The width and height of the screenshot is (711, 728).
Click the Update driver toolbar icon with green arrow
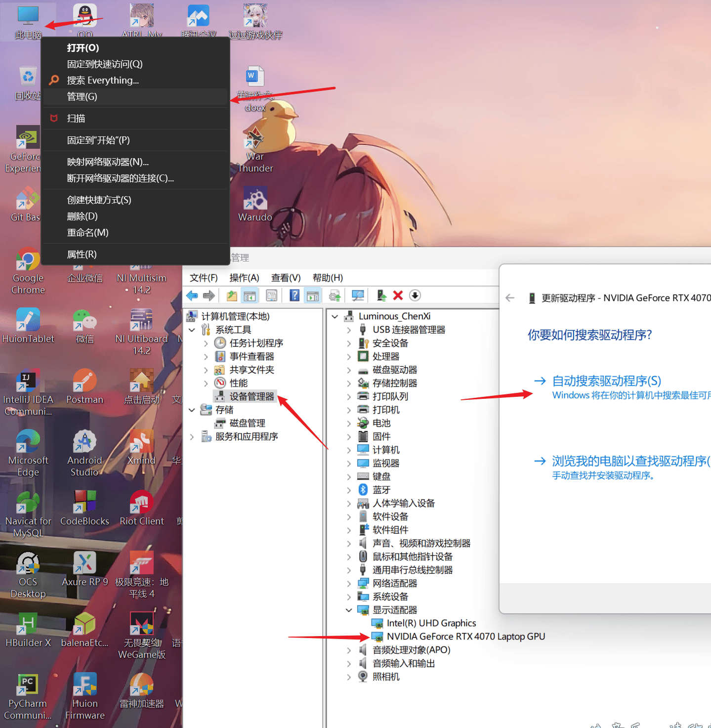tap(381, 296)
